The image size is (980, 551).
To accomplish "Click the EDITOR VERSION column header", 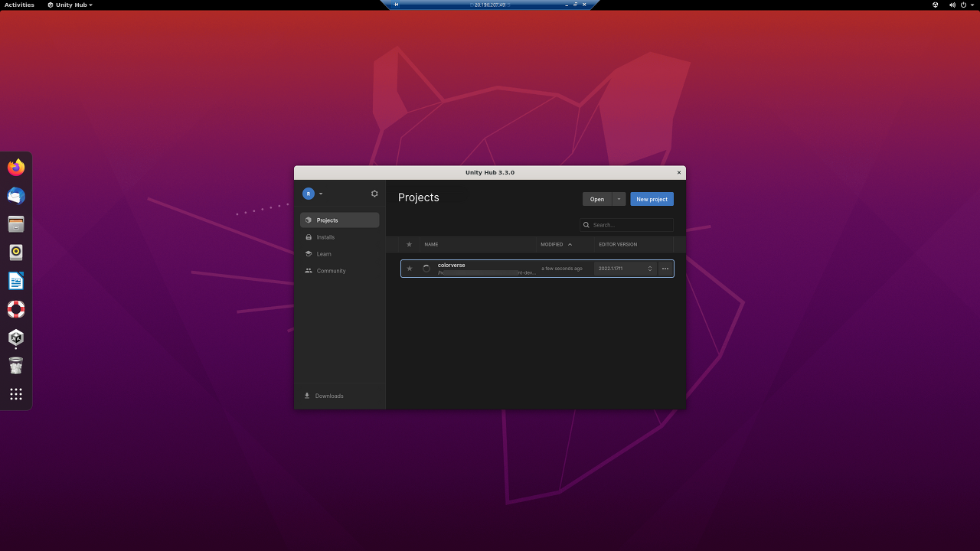I will coord(618,244).
